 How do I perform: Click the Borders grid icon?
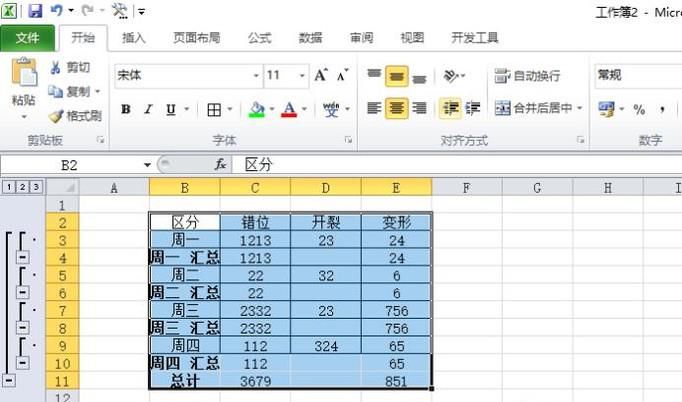[214, 110]
